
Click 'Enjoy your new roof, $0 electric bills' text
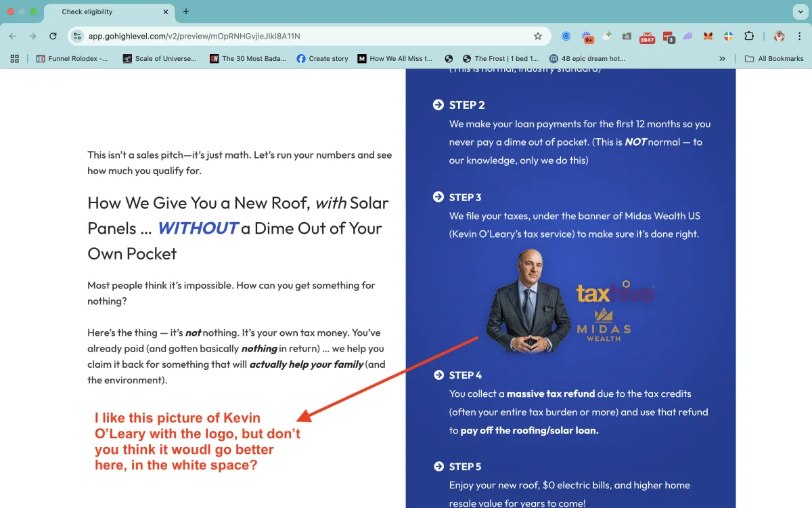coord(570,494)
